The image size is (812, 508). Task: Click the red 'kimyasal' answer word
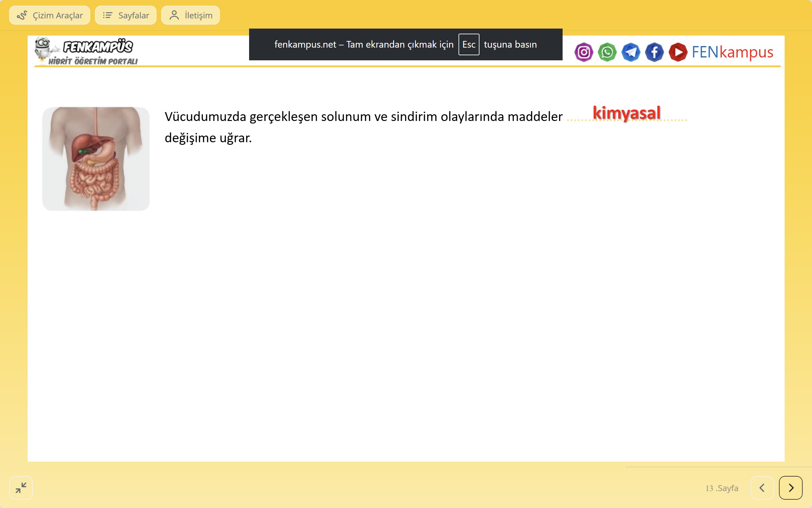pyautogui.click(x=626, y=113)
